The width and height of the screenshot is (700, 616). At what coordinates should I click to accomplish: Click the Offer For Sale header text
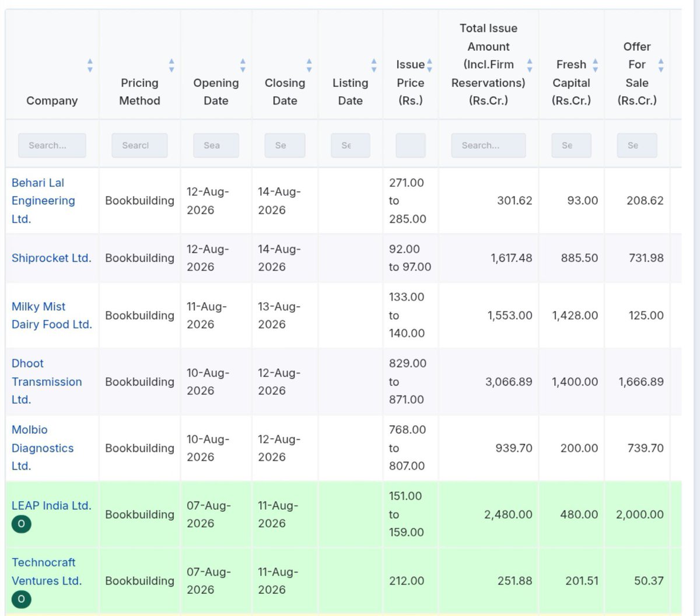click(x=637, y=73)
